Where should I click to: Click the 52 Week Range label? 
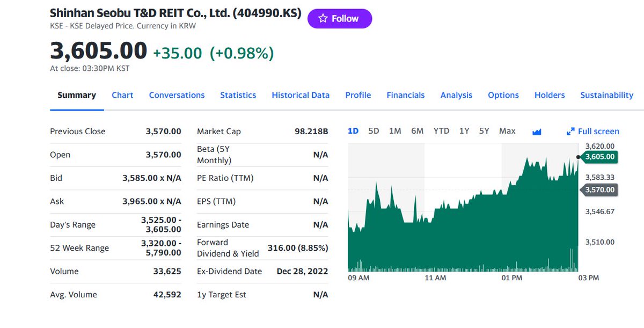(x=79, y=248)
